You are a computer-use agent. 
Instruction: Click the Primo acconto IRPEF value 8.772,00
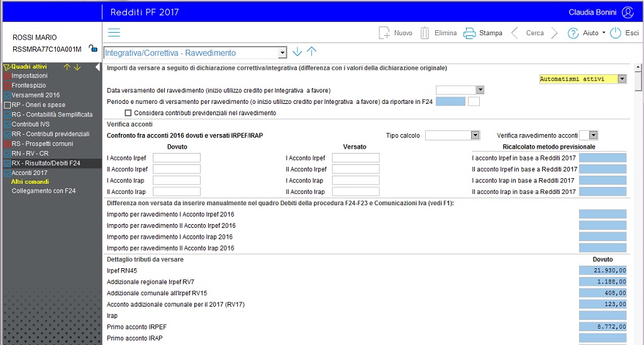click(x=603, y=327)
